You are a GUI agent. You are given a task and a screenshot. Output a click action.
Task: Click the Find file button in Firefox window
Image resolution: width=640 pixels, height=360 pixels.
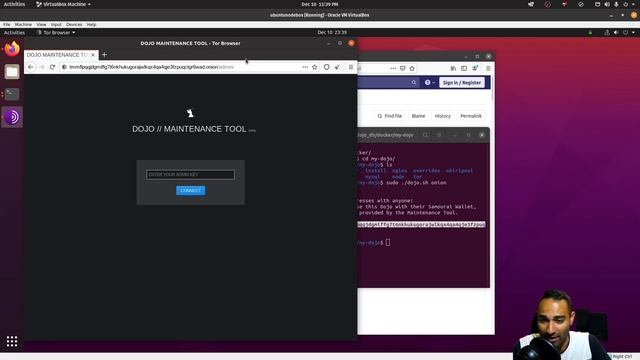click(390, 116)
